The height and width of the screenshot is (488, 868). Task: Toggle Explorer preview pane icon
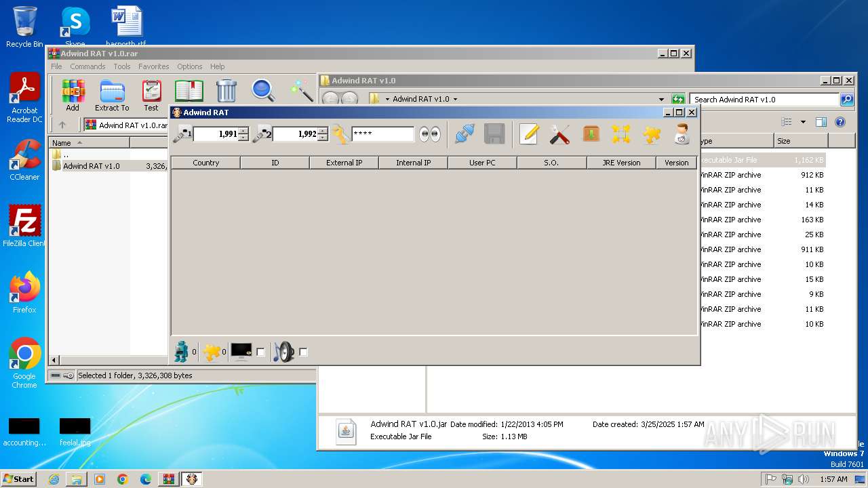[x=821, y=123]
